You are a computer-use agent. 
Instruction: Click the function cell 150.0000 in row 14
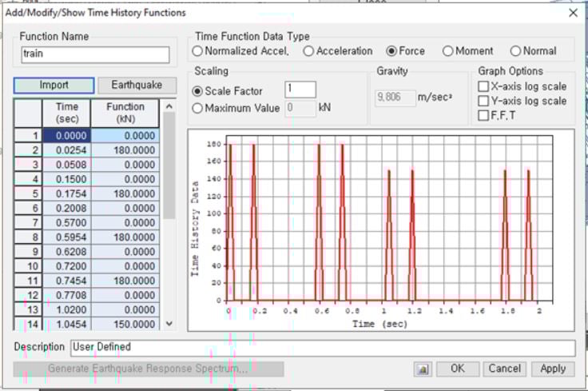tap(125, 324)
